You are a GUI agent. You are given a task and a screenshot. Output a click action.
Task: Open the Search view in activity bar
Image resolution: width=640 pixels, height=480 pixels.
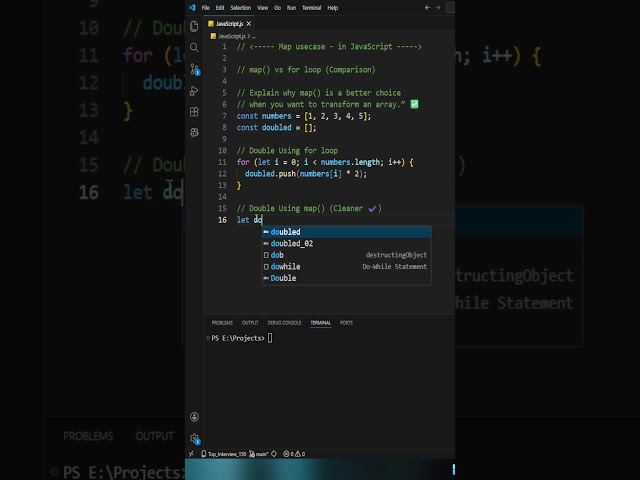tap(194, 48)
